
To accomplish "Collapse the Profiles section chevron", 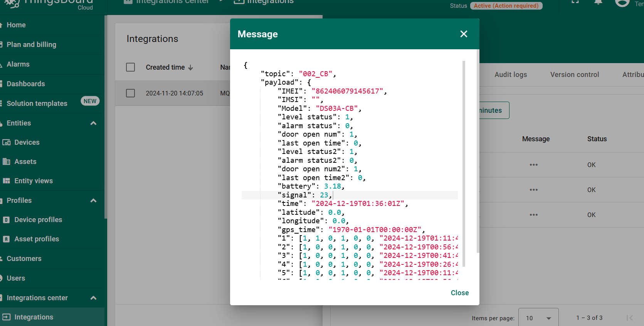I will pos(93,201).
